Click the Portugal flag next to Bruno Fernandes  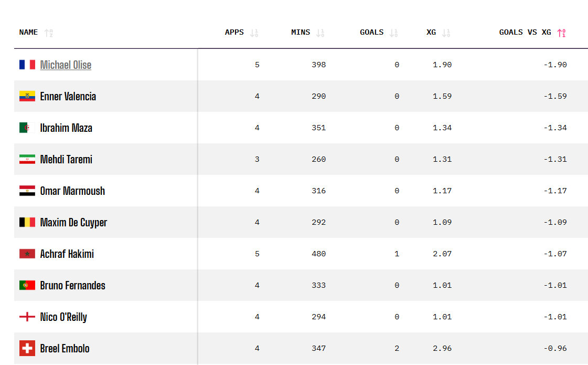(27, 285)
